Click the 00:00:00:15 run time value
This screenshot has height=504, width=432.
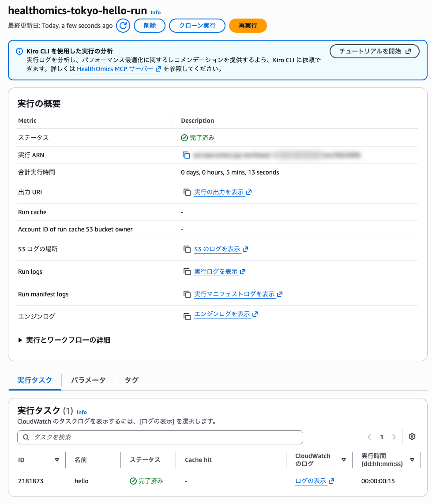pyautogui.click(x=378, y=481)
